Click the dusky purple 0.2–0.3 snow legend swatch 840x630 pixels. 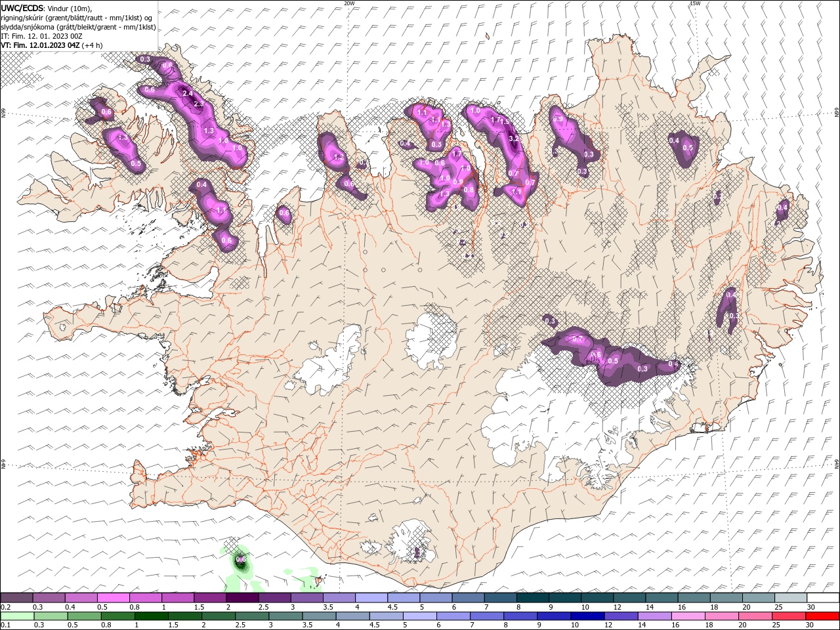[16, 598]
